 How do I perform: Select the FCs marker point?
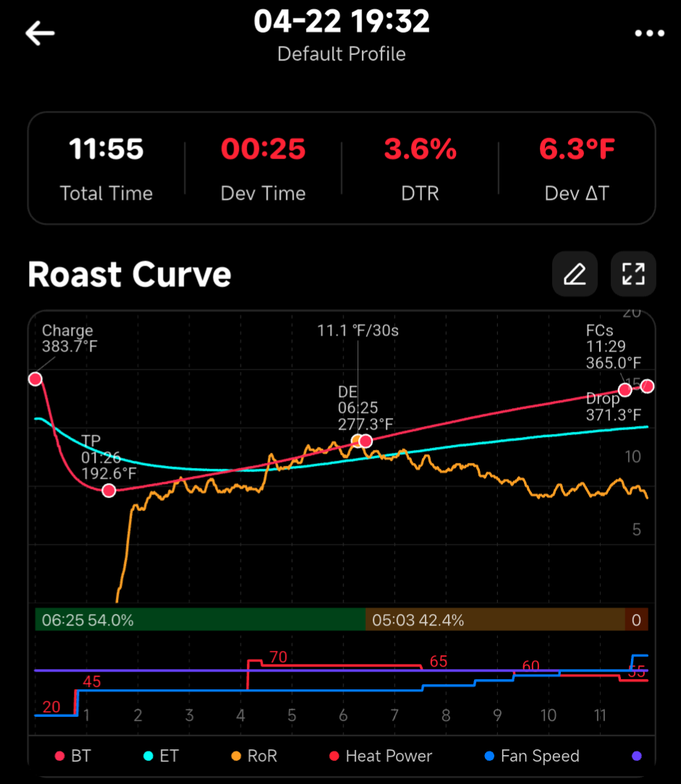(625, 390)
